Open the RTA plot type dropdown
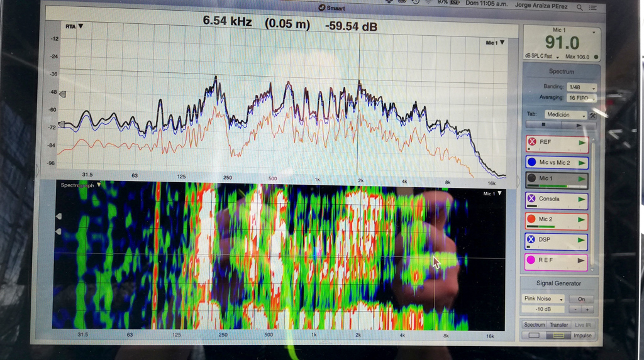 74,26
